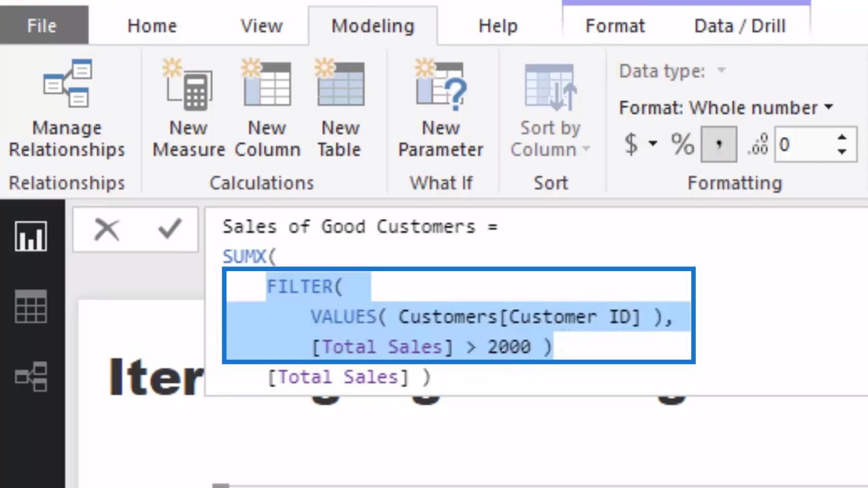Open the View ribbon tab
The image size is (868, 488).
(261, 26)
